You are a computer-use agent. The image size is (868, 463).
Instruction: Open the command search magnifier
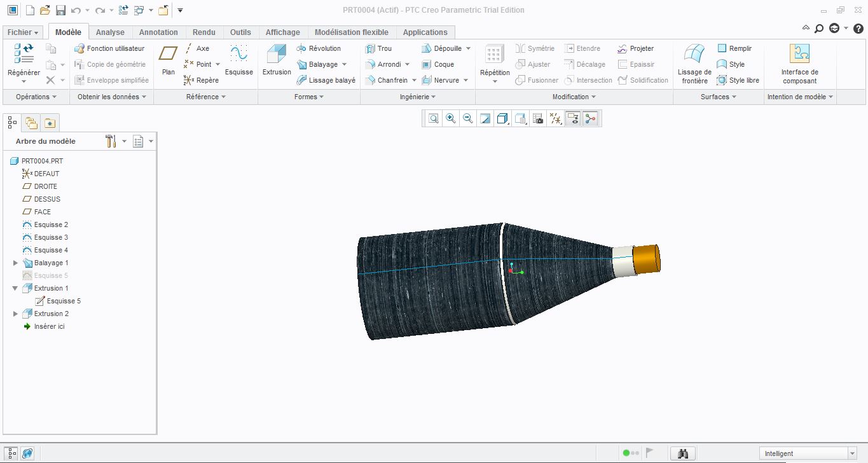[x=819, y=28]
